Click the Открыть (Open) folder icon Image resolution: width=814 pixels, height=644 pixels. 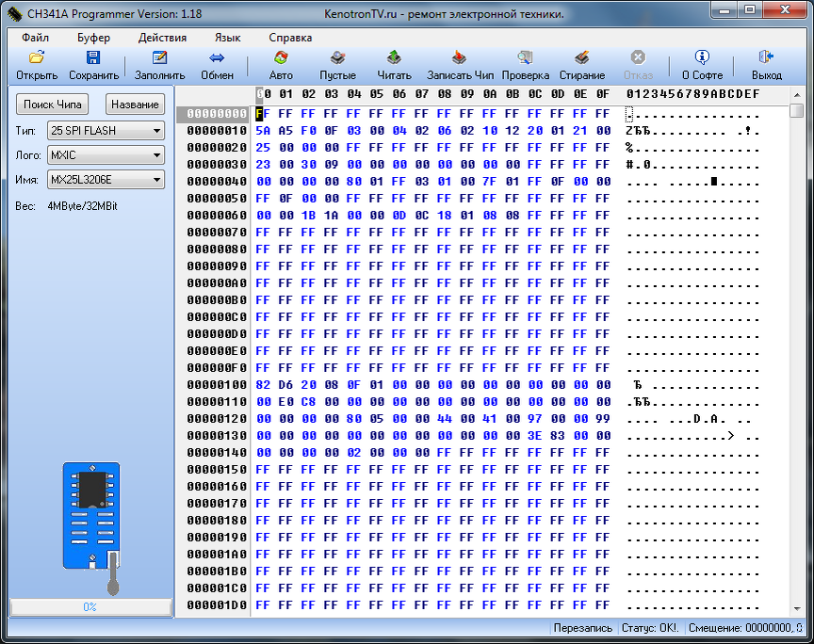[x=37, y=57]
